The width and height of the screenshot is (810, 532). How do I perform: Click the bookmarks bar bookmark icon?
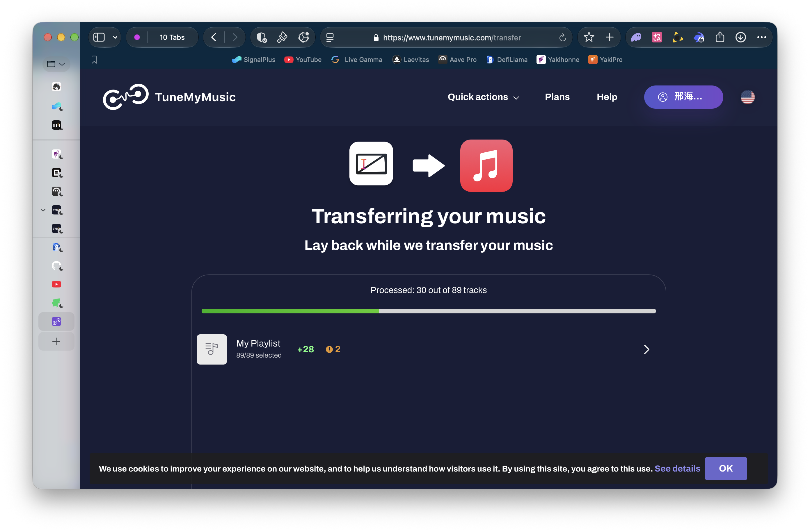[x=94, y=60]
